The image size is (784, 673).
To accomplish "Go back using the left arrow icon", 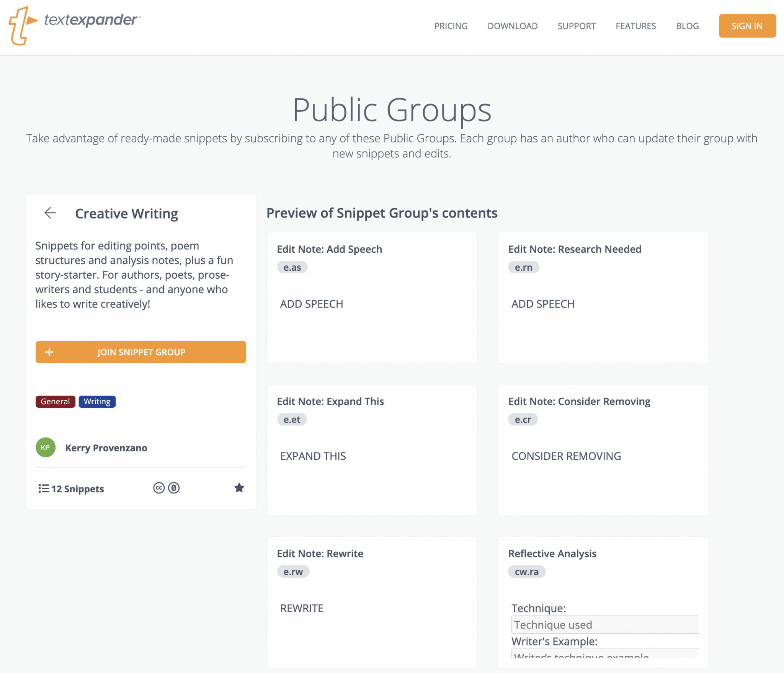I will [50, 213].
